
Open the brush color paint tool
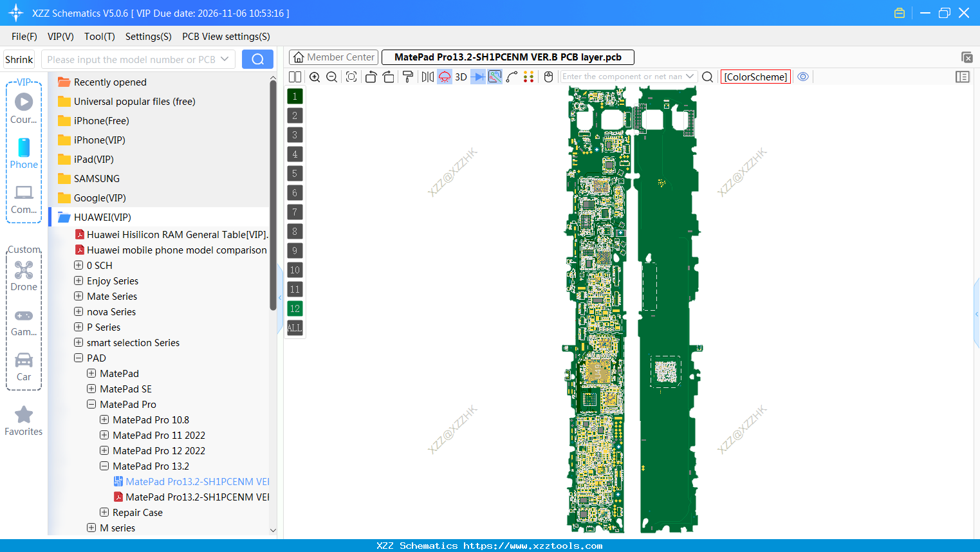(407, 77)
